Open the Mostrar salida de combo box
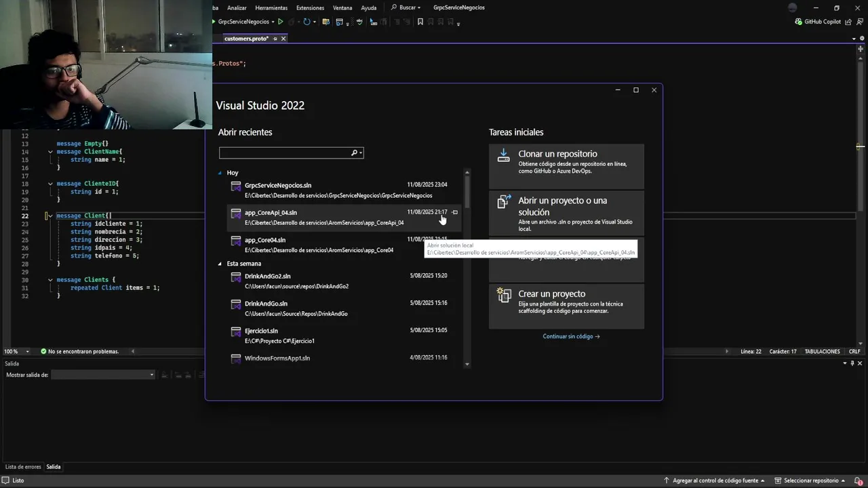 click(103, 375)
